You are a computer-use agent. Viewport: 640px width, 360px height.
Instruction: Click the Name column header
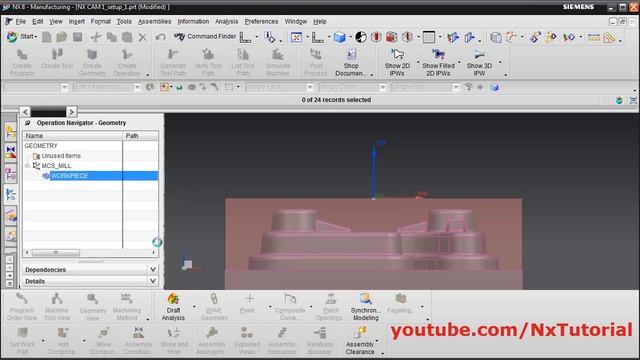coord(73,136)
